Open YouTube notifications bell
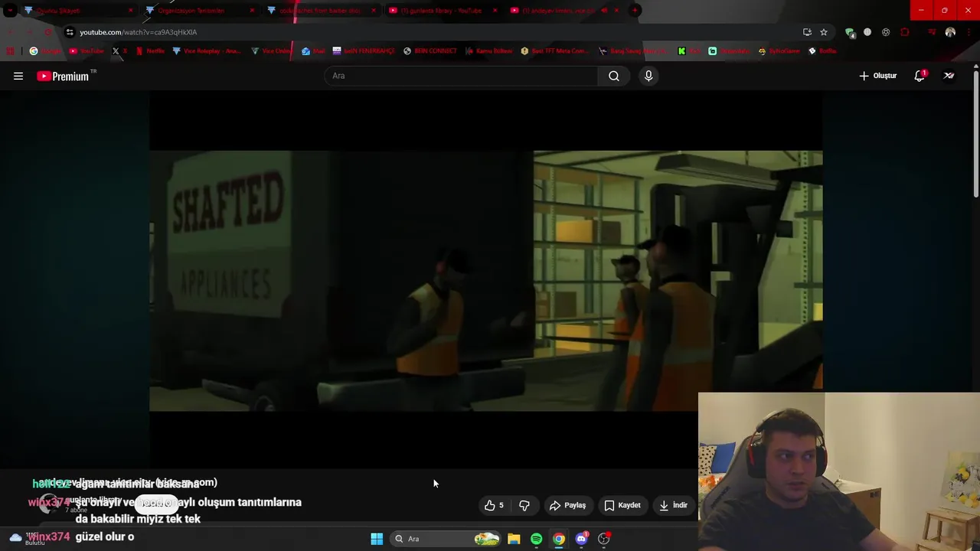Image resolution: width=980 pixels, height=551 pixels. 920,76
